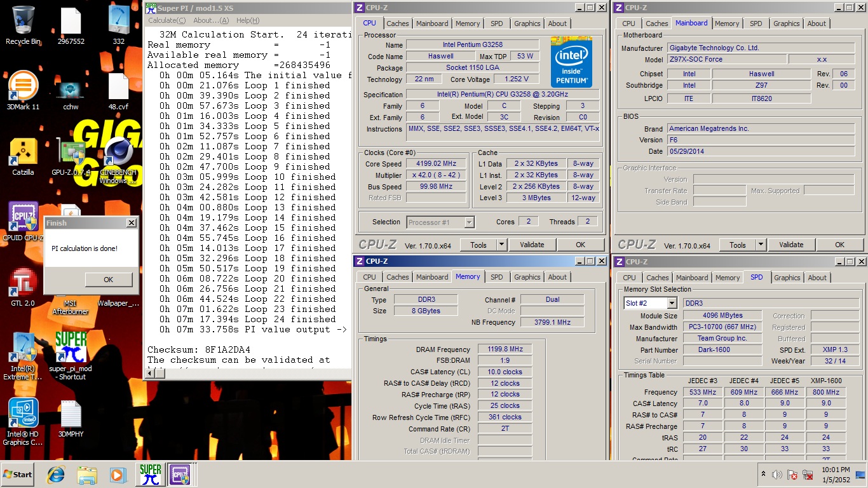Click Validate in Mainboard window
868x488 pixels.
coord(791,245)
